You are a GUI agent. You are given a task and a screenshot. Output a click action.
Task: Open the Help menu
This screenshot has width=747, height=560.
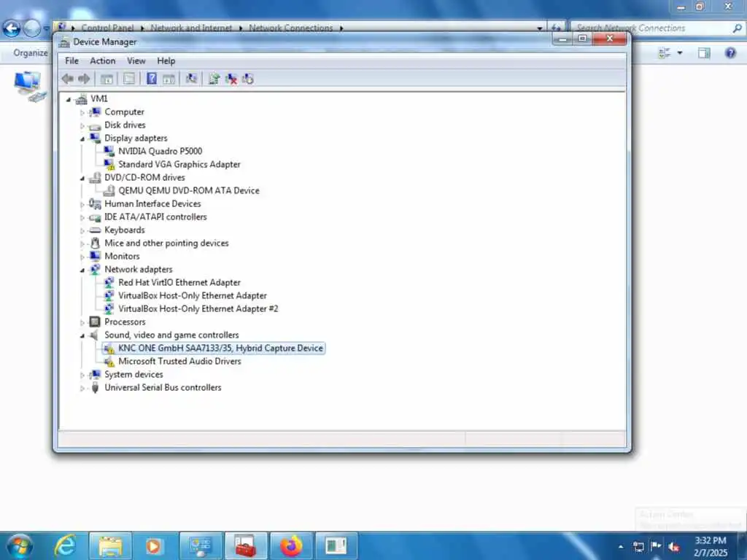tap(166, 61)
